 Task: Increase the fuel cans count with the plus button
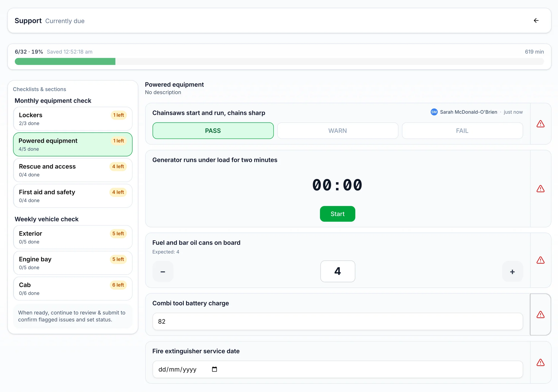tap(513, 272)
